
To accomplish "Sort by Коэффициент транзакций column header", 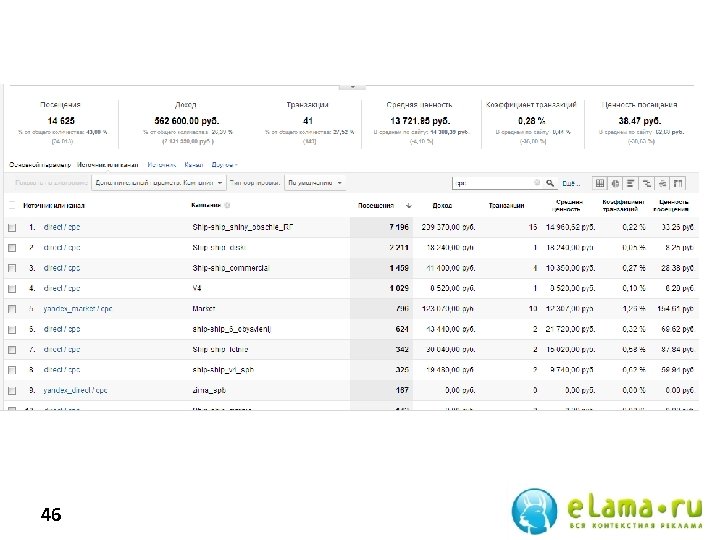I will 623,205.
